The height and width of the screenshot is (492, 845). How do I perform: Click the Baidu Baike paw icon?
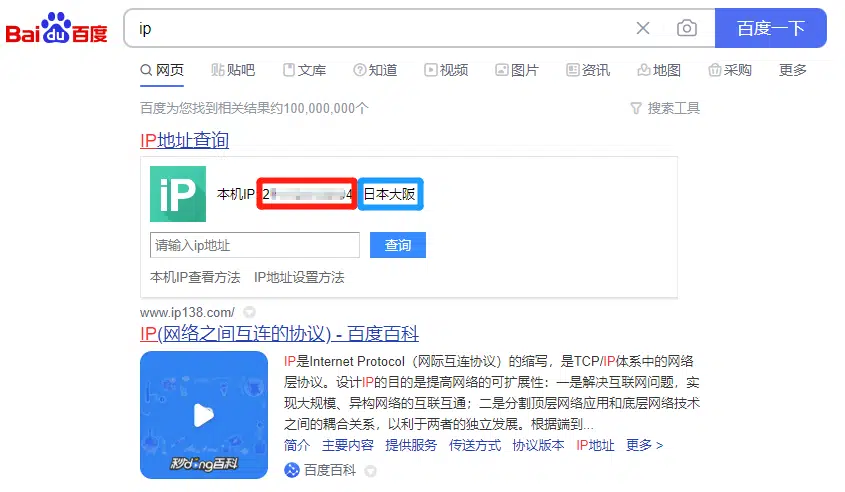[x=292, y=470]
